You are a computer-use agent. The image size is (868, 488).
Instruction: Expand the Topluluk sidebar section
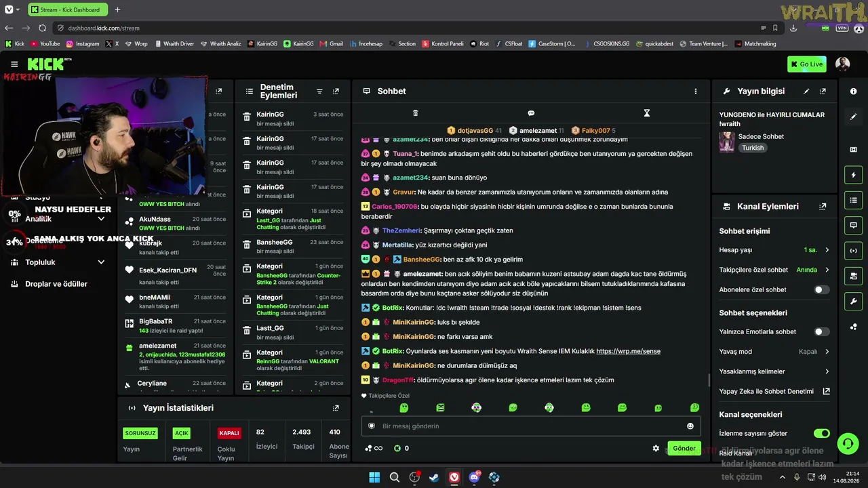pyautogui.click(x=101, y=262)
